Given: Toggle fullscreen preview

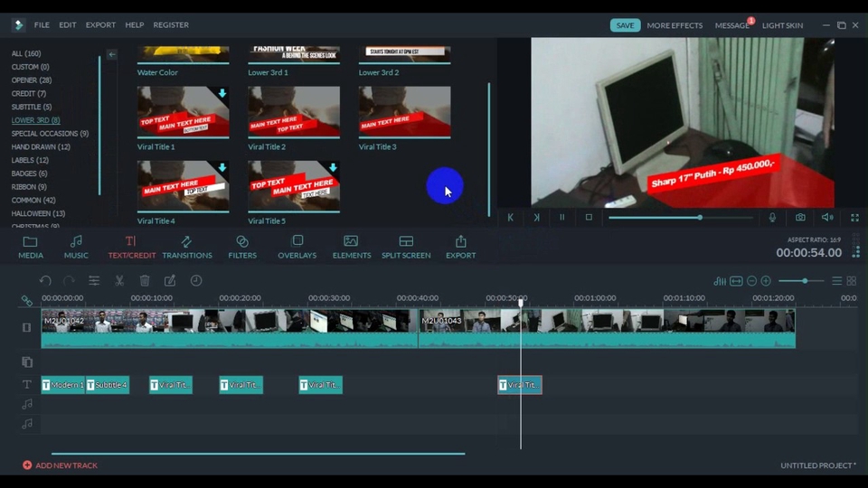Looking at the screenshot, I should (x=854, y=218).
